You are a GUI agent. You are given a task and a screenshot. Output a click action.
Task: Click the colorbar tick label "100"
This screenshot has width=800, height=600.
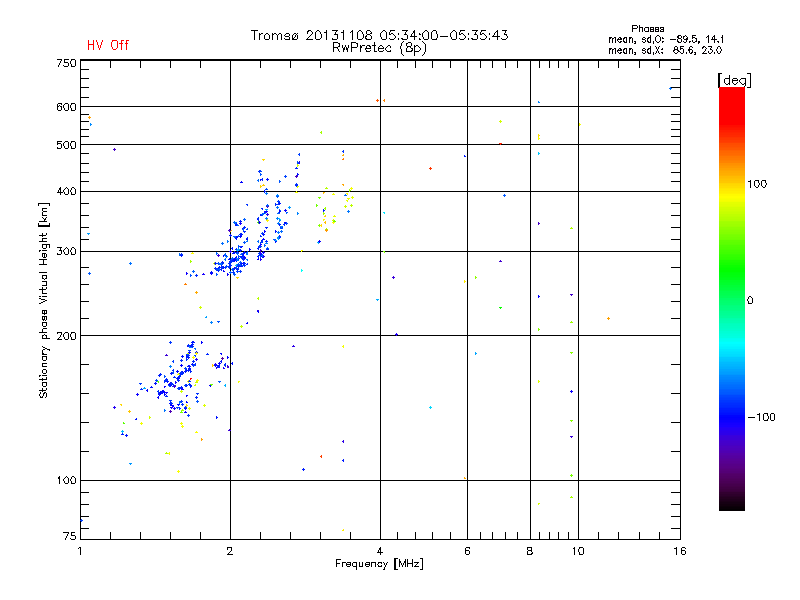coord(757,184)
